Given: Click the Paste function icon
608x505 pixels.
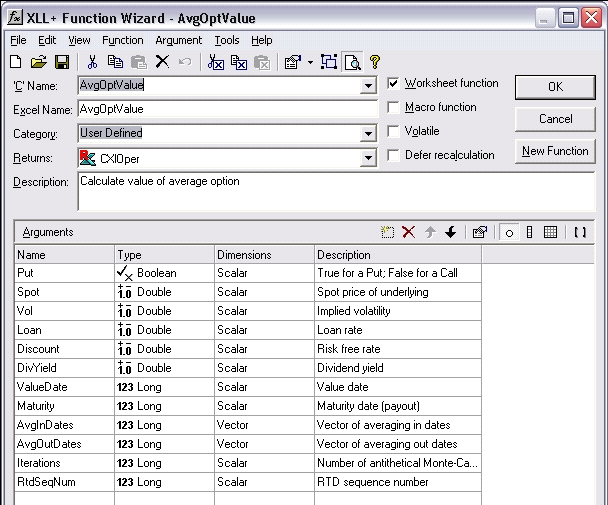Looking at the screenshot, I should [262, 62].
